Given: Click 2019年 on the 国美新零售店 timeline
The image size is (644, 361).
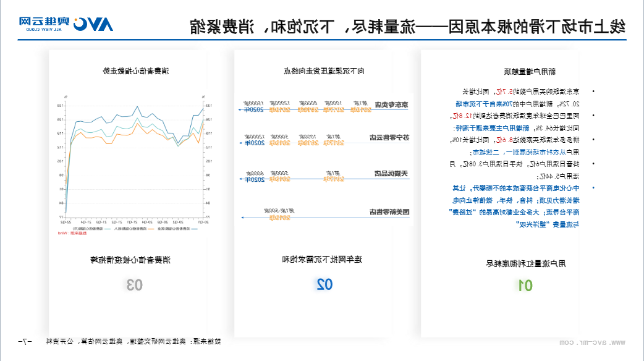Looking at the screenshot, I should point(280,217).
